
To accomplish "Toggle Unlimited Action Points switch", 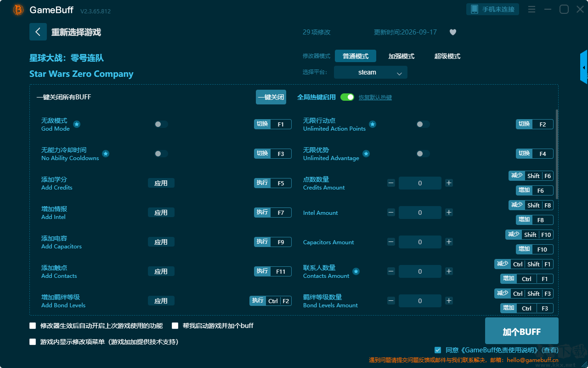I will (x=423, y=124).
